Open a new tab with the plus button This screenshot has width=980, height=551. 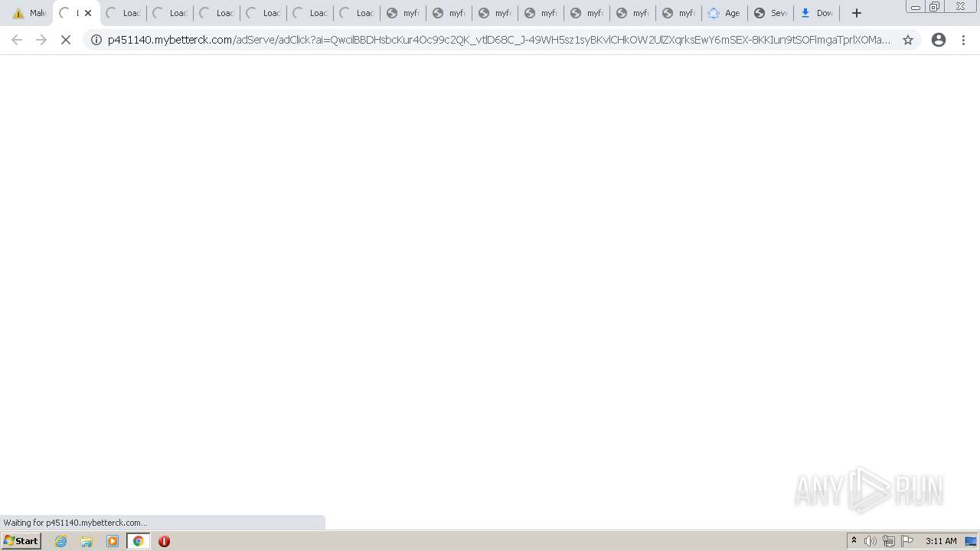tap(857, 13)
